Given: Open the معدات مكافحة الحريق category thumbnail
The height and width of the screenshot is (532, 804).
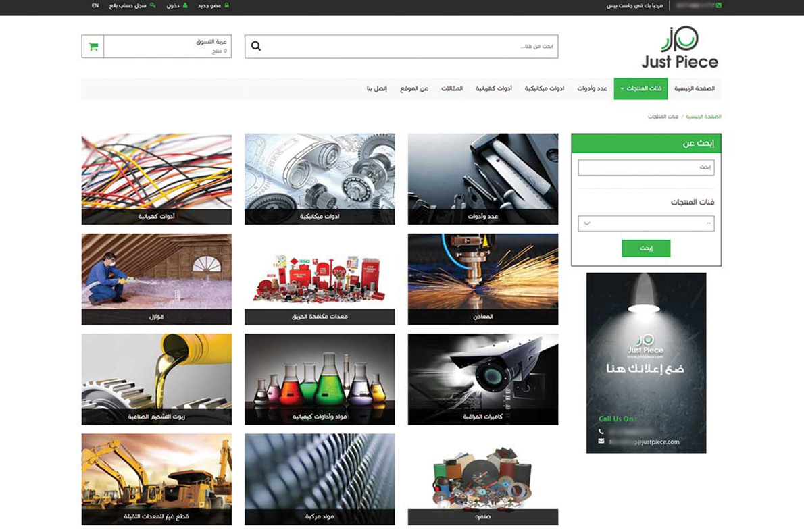Looking at the screenshot, I should [x=320, y=279].
